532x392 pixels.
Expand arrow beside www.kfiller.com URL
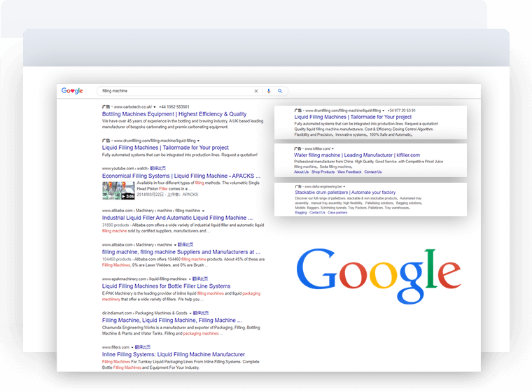(x=332, y=149)
